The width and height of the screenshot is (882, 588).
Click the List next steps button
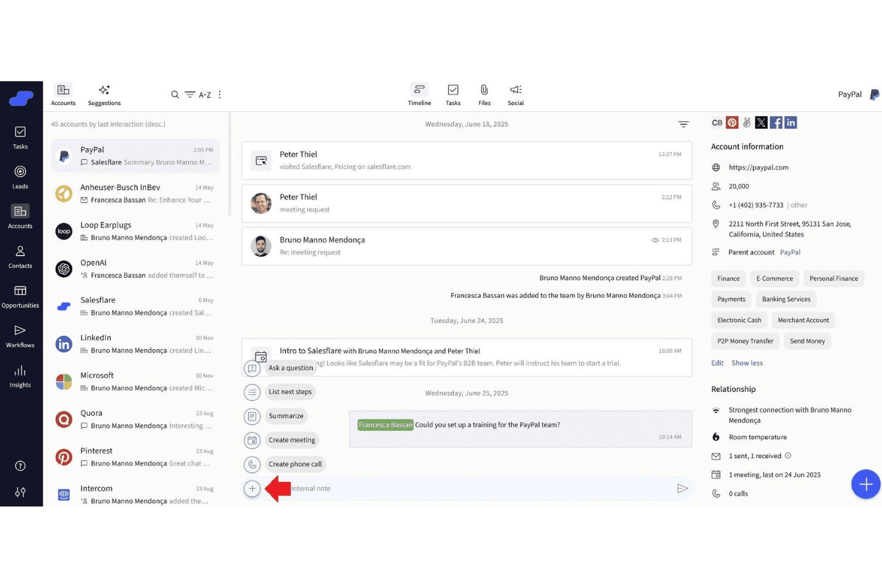pos(290,391)
